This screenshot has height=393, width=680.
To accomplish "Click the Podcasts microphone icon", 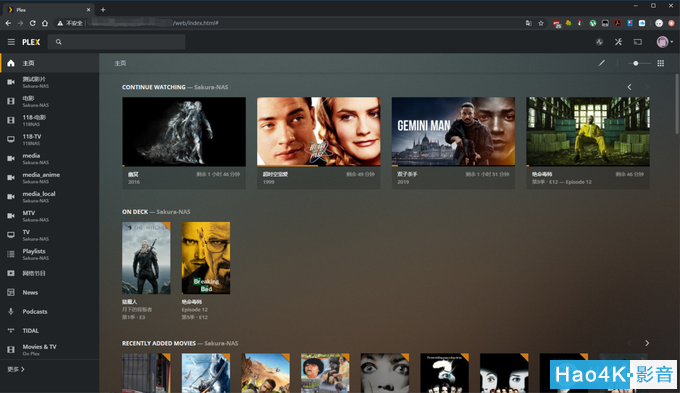I will [11, 311].
